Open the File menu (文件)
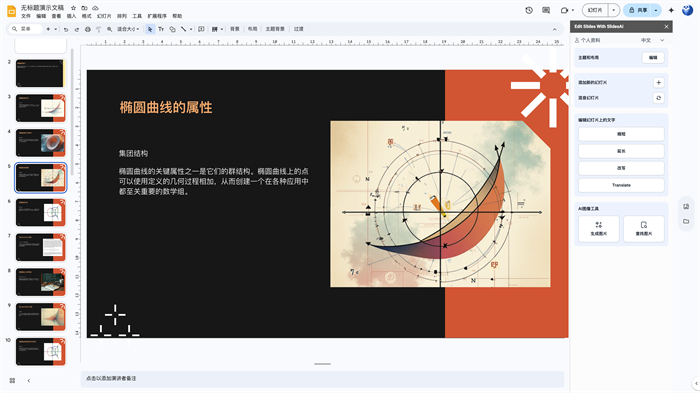Viewport: 700px width, 393px height. point(26,16)
